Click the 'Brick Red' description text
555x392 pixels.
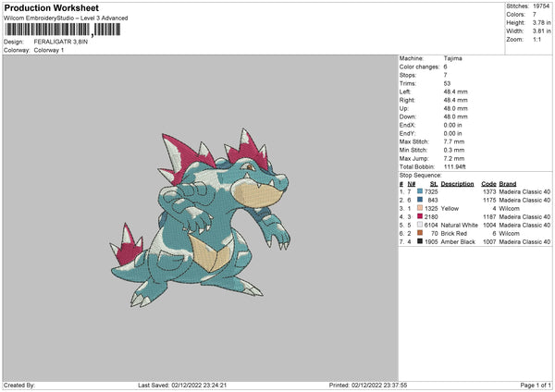click(x=454, y=234)
